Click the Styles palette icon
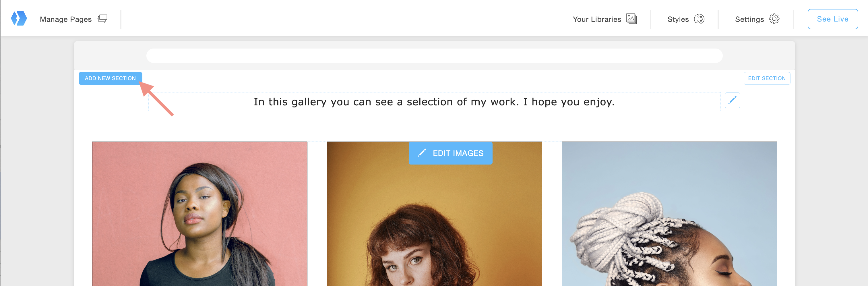 (x=699, y=19)
